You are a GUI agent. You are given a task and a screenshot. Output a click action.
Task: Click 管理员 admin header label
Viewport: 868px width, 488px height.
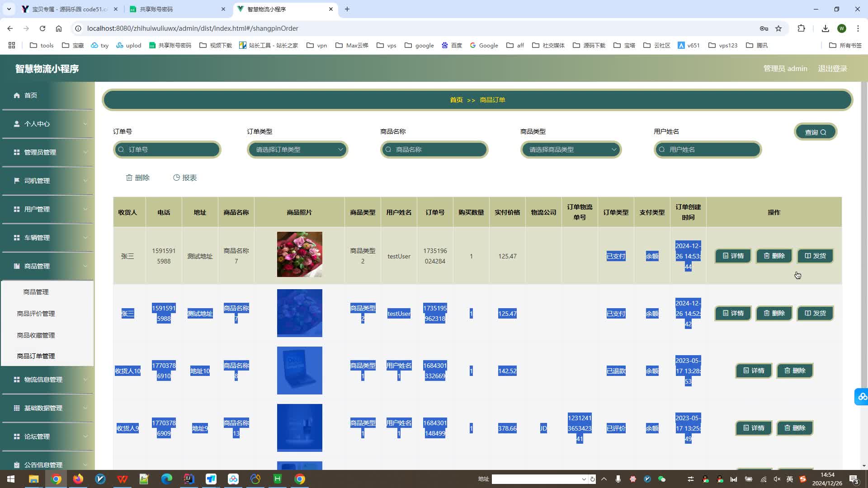pyautogui.click(x=785, y=69)
